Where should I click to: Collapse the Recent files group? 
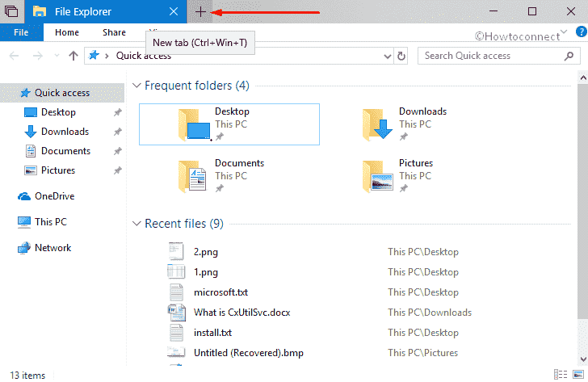[136, 224]
